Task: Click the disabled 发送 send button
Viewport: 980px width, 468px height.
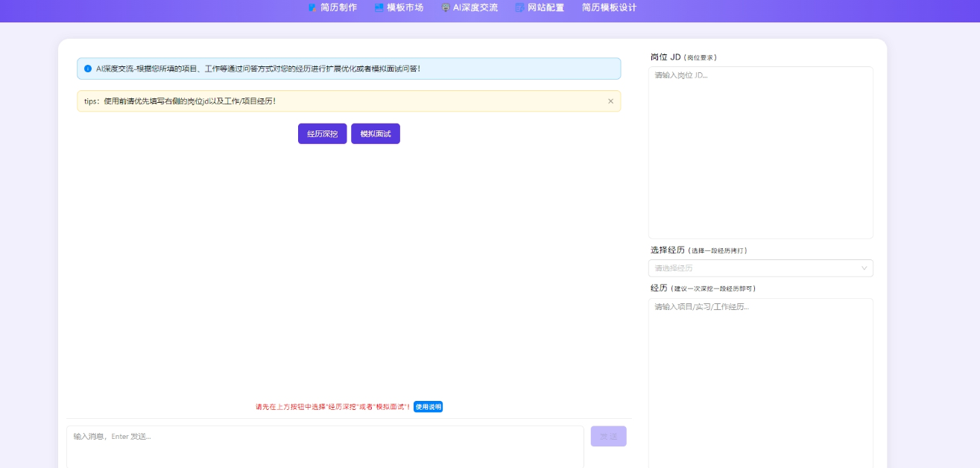Action: (608, 436)
